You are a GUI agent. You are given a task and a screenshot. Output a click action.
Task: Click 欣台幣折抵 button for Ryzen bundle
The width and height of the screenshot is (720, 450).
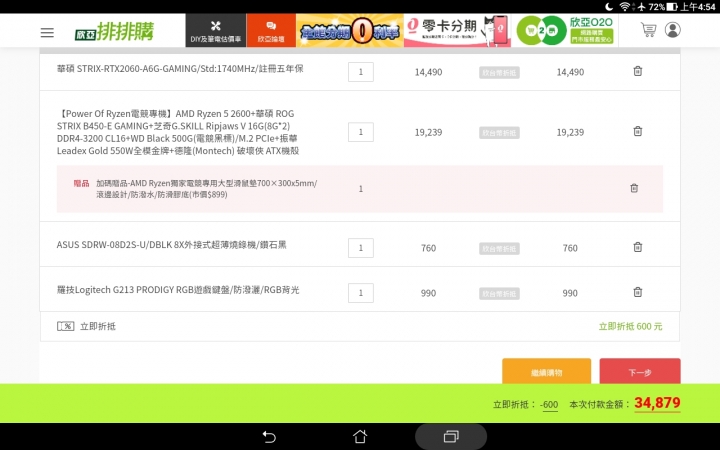(499, 133)
